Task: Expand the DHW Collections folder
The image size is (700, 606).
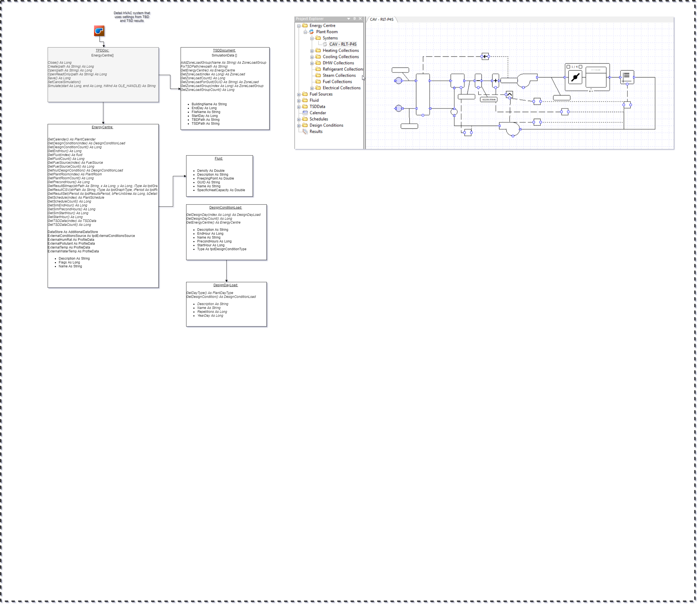Action: (x=312, y=63)
